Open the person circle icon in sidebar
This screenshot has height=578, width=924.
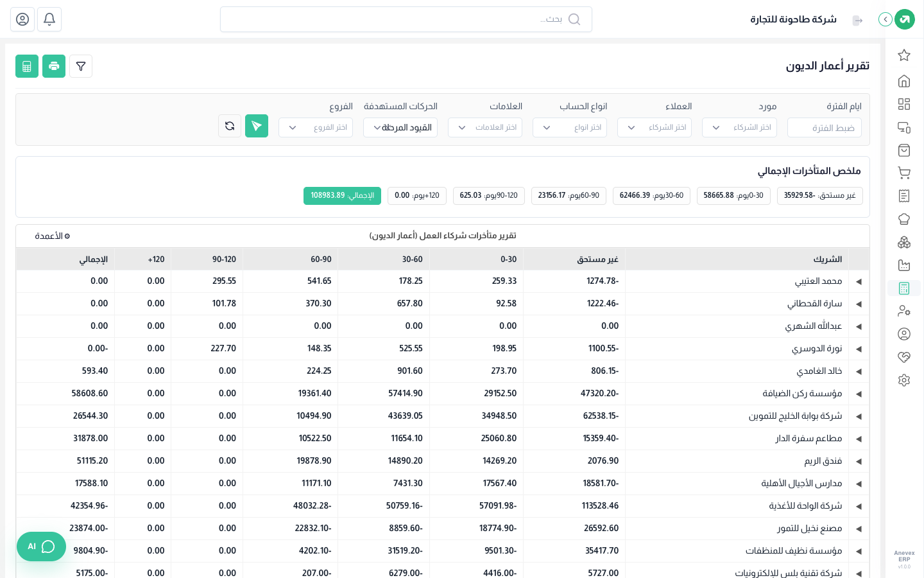(x=904, y=334)
